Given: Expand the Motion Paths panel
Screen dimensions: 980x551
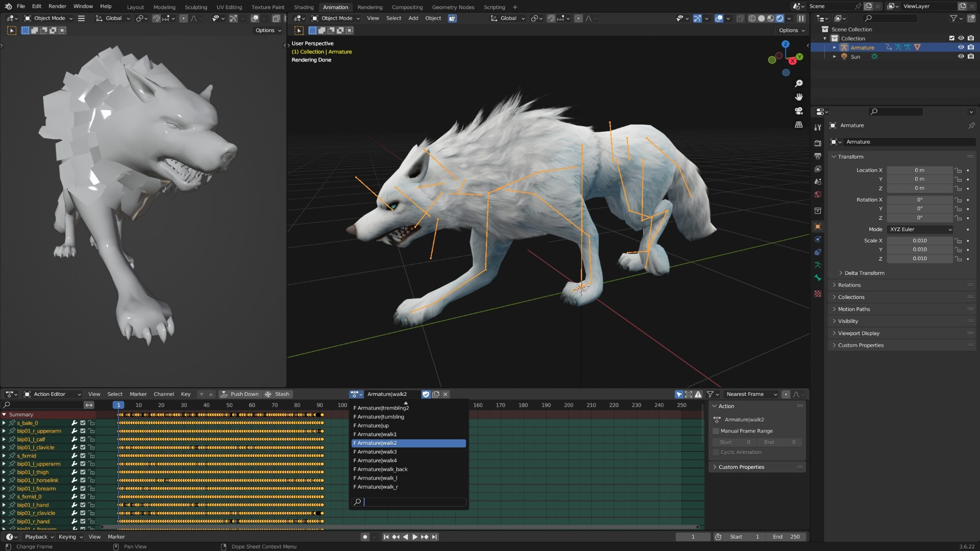Looking at the screenshot, I should [854, 309].
